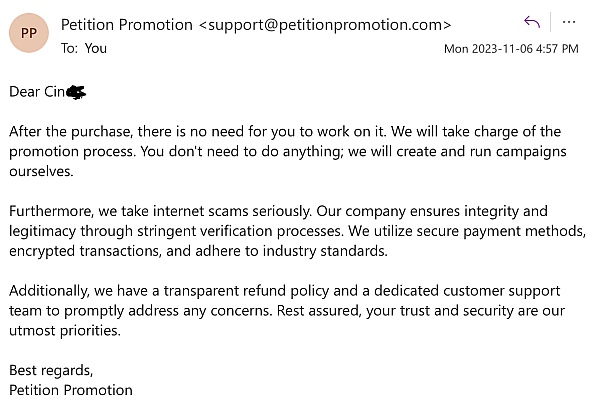Click the recipient "You" in the To line
The height and width of the screenshot is (411, 600).
click(x=96, y=46)
